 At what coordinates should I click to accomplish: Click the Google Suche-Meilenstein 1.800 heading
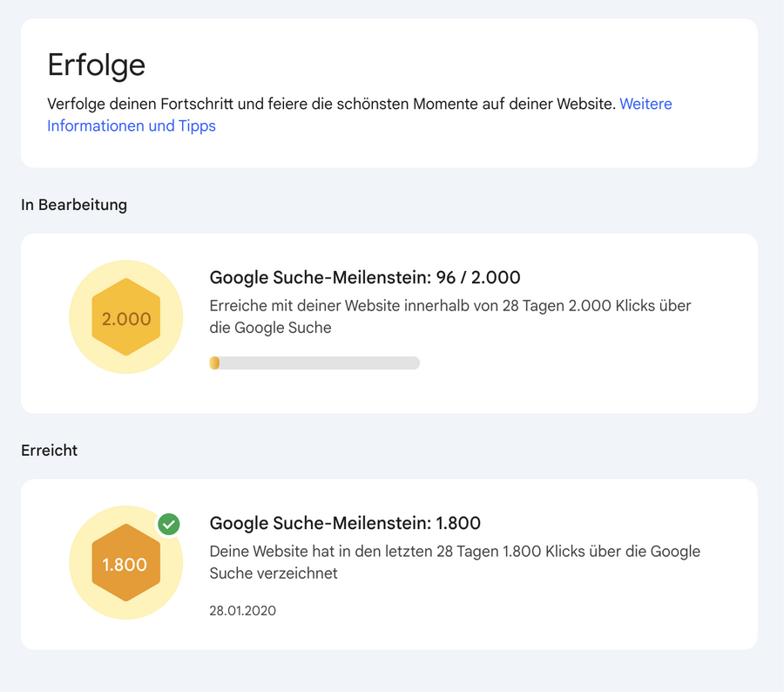(x=345, y=523)
